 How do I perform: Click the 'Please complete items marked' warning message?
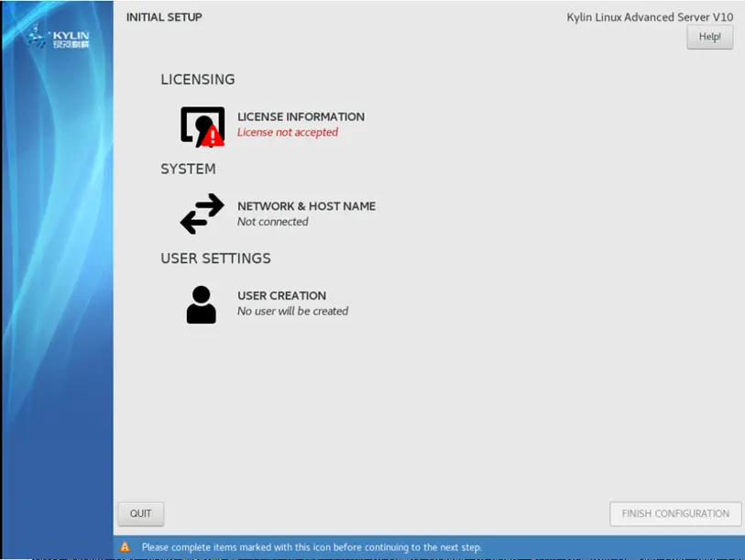(x=312, y=547)
